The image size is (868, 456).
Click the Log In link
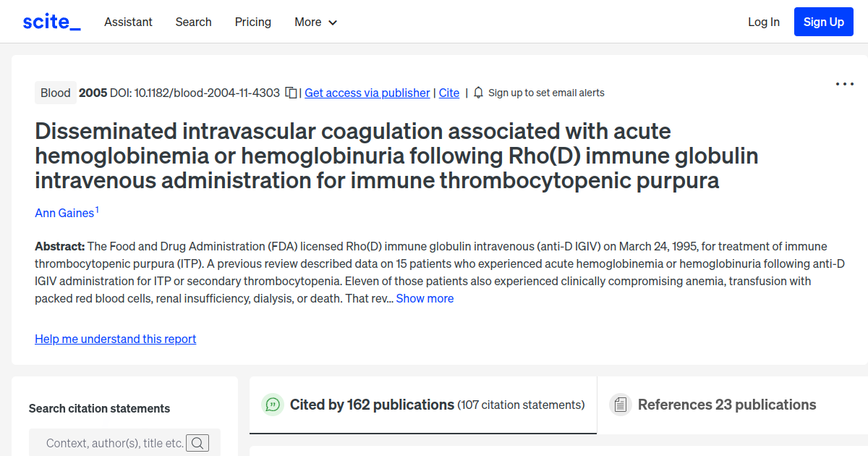[763, 22]
